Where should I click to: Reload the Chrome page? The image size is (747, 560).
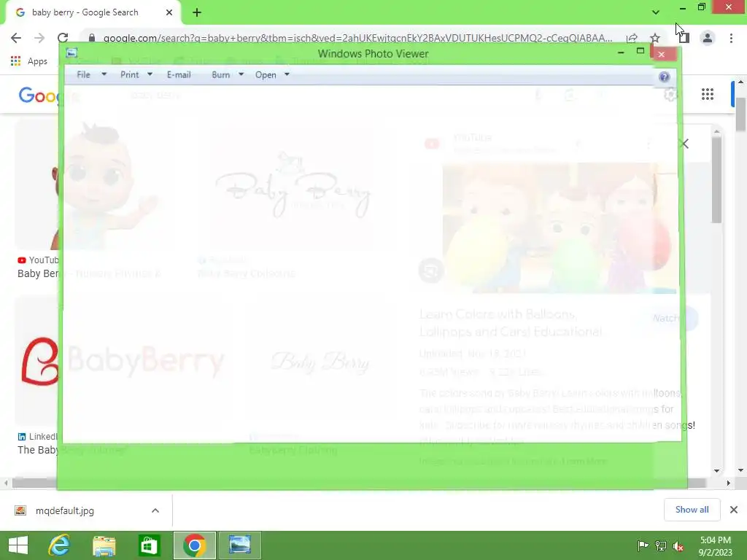tap(63, 38)
